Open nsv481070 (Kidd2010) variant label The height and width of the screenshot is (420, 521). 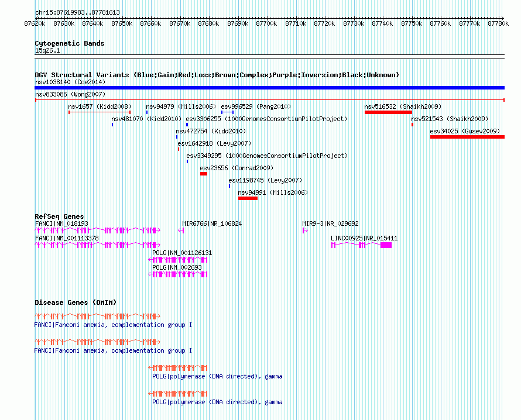coord(146,119)
